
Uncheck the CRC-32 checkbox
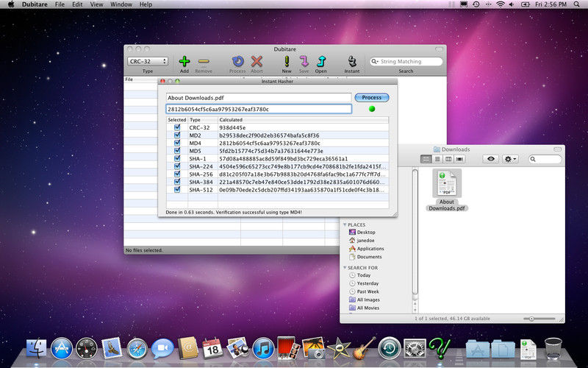point(177,127)
